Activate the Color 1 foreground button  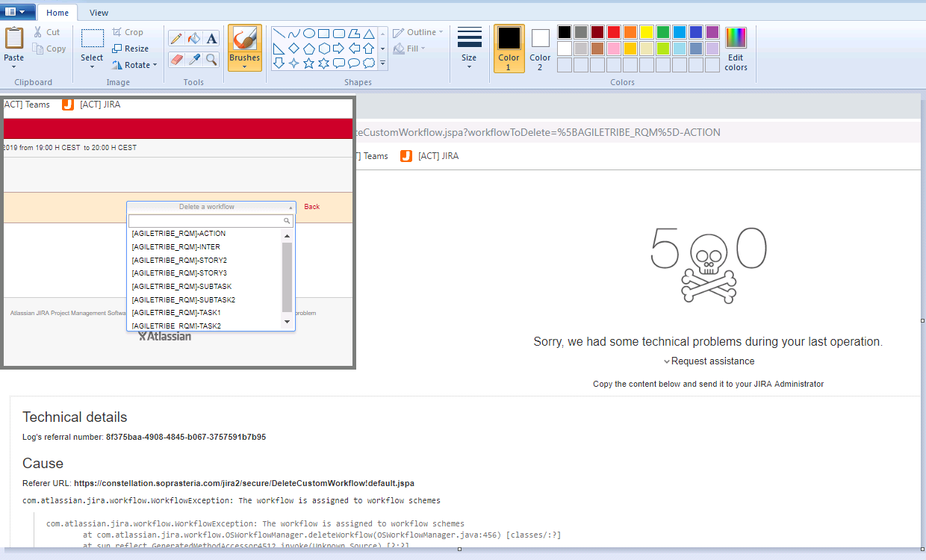point(509,49)
